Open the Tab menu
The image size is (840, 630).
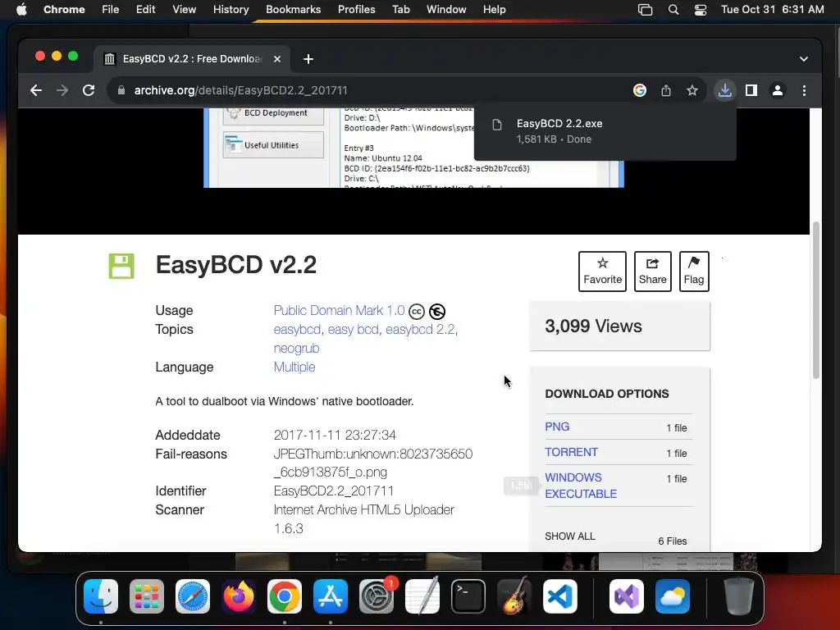pos(400,9)
